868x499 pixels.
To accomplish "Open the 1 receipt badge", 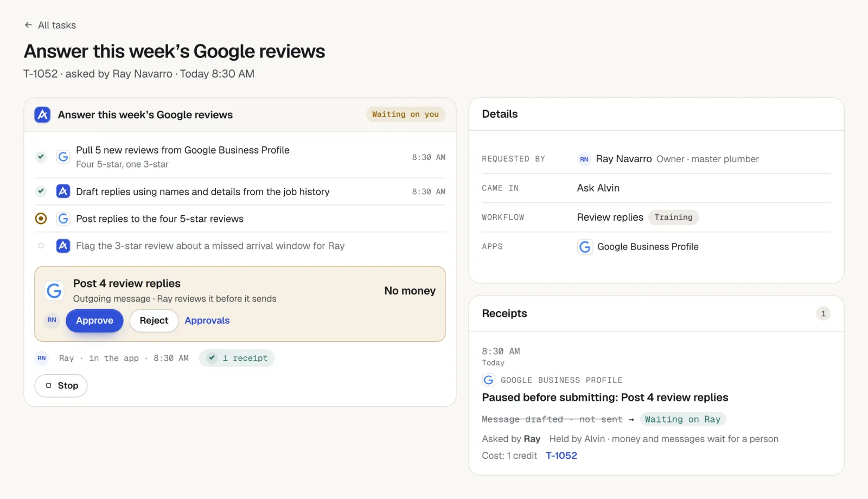I will click(x=237, y=358).
